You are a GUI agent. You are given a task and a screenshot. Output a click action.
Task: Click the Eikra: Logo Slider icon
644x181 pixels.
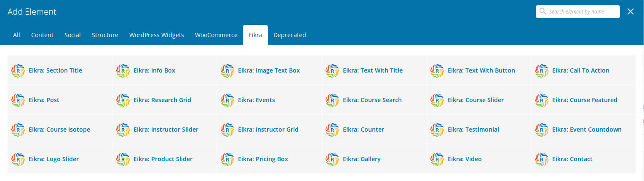pyautogui.click(x=18, y=159)
